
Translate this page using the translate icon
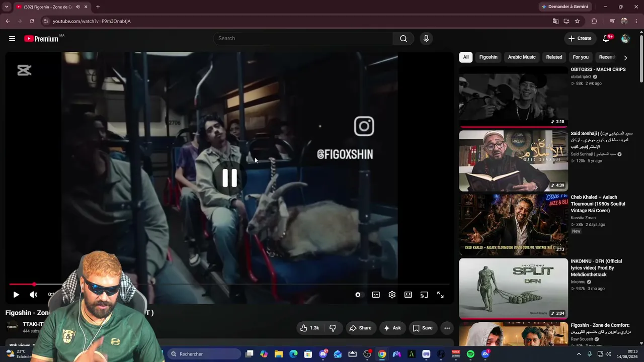pyautogui.click(x=555, y=21)
